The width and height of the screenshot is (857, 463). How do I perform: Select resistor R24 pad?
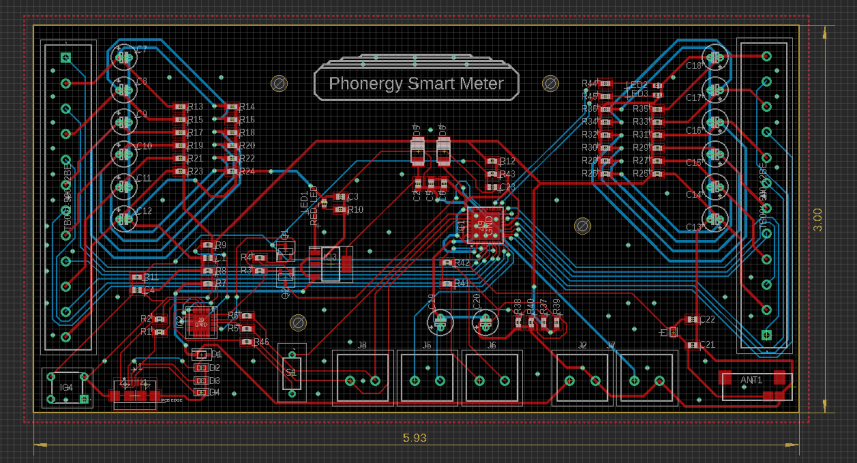233,171
